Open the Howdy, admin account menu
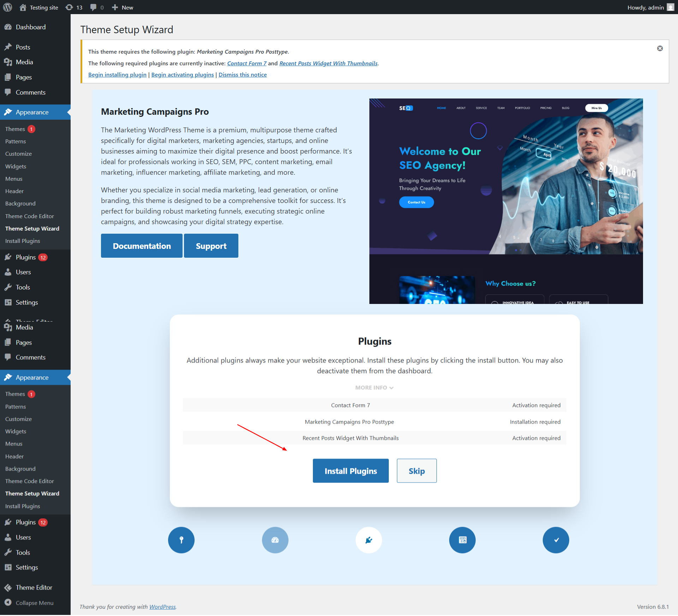 pyautogui.click(x=650, y=7)
